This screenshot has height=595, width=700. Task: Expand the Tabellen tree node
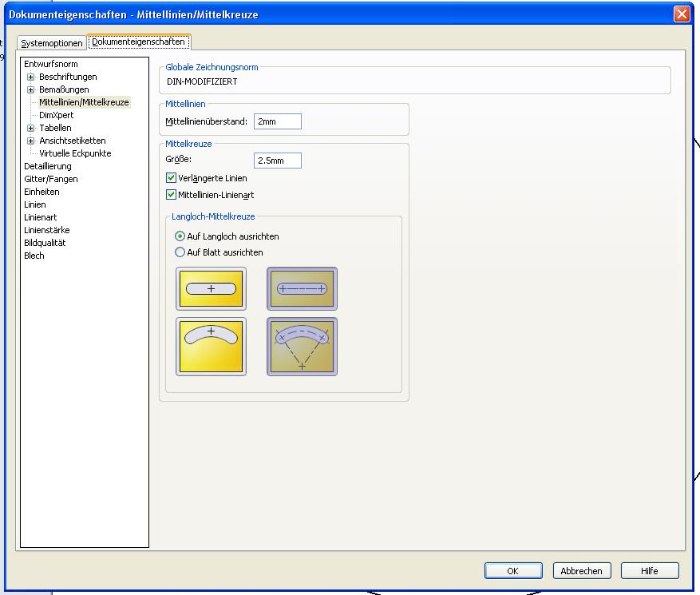coord(31,128)
